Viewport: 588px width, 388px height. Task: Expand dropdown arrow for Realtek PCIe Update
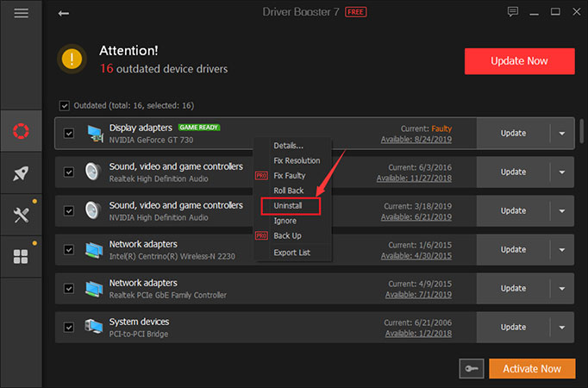point(562,288)
